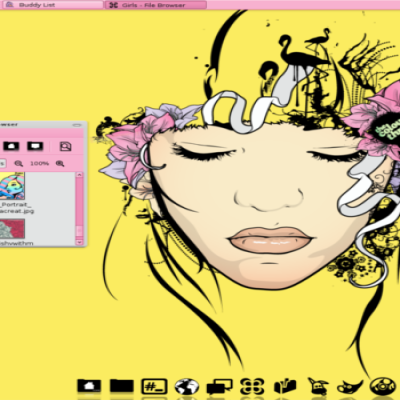The image size is (400, 400).
Task: Zoom out in the file browser
Action: pyautogui.click(x=19, y=163)
